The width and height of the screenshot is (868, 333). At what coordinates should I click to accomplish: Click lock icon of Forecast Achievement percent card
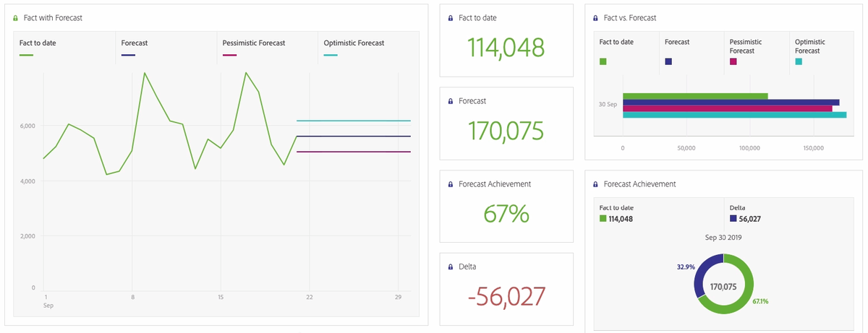pos(451,184)
